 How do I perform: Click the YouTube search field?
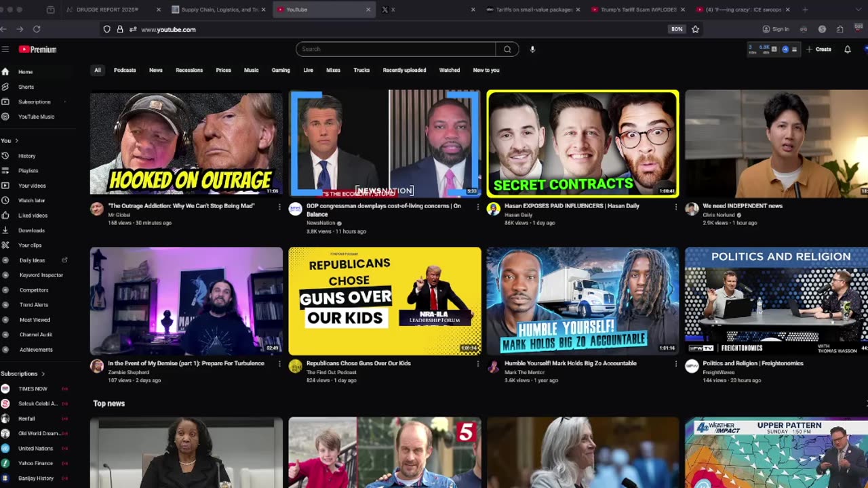tap(395, 49)
